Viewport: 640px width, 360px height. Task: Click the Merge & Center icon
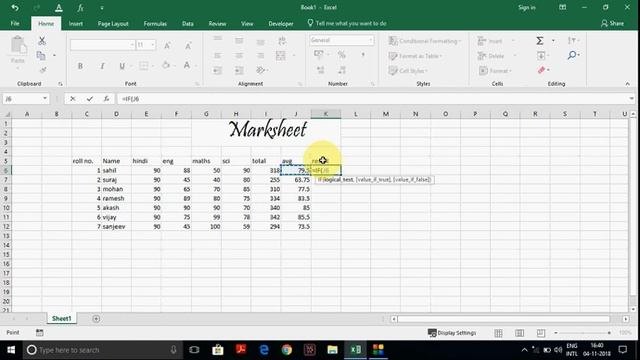281,56
